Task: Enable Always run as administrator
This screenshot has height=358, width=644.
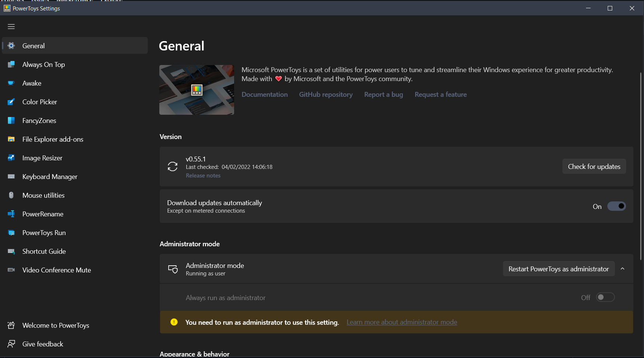Action: point(605,297)
